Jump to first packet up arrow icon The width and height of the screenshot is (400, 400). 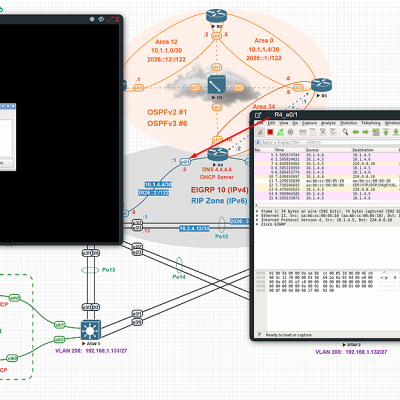(x=386, y=132)
